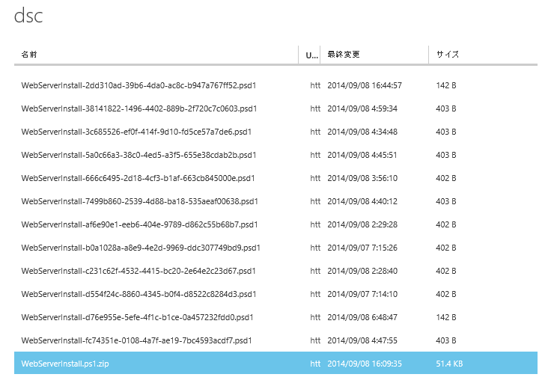
Task: Sort by the サイズ column header
Action: pyautogui.click(x=448, y=55)
